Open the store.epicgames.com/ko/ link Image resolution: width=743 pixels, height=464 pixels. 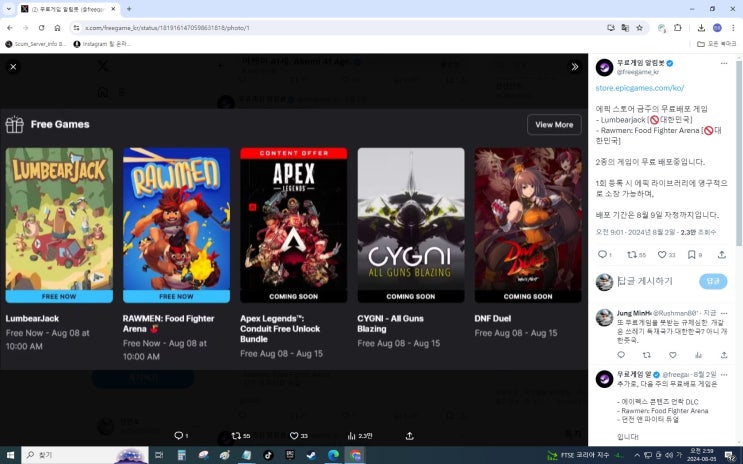[639, 88]
